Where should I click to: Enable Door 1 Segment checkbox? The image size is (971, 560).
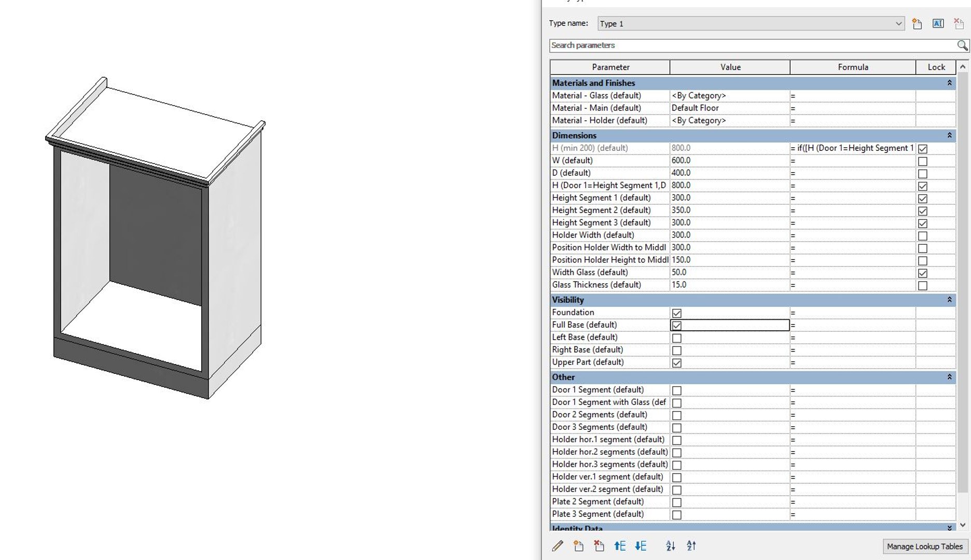[676, 390]
